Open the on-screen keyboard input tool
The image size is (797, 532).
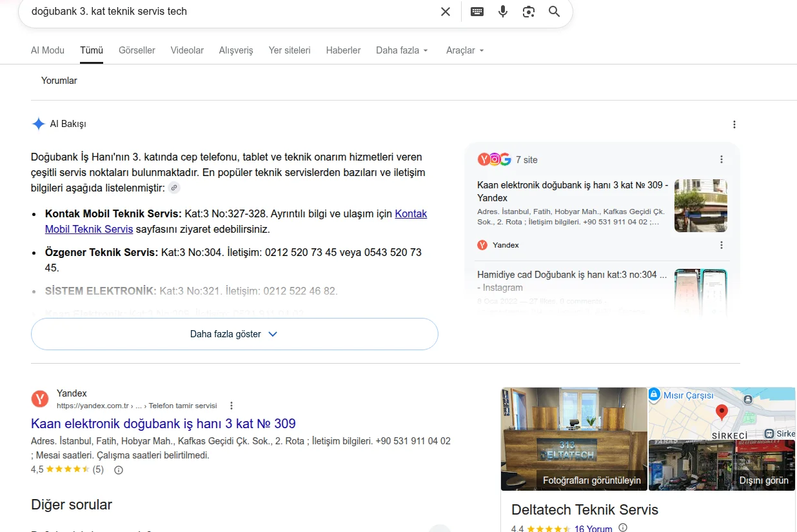click(477, 12)
